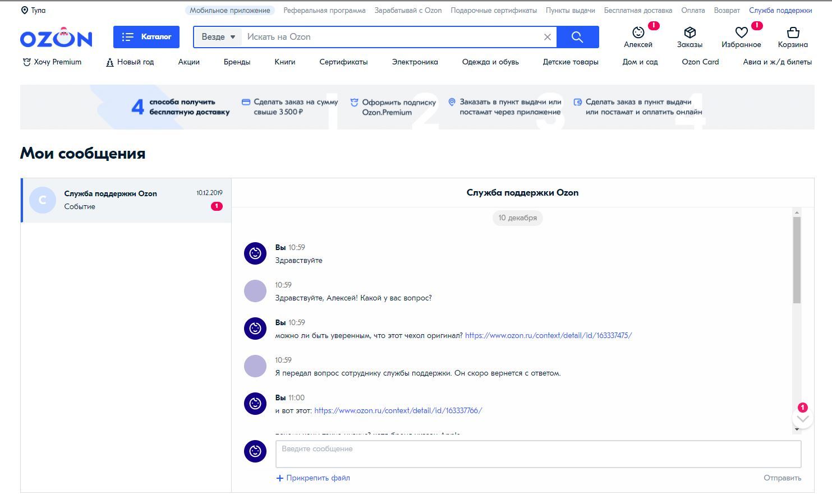Select Ozon Card menu item

coord(700,62)
